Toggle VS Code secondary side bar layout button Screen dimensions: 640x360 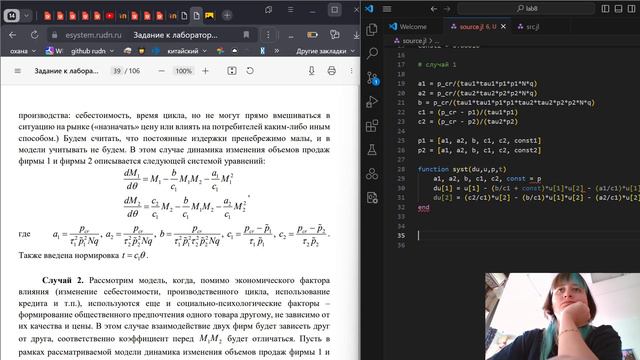631,9
